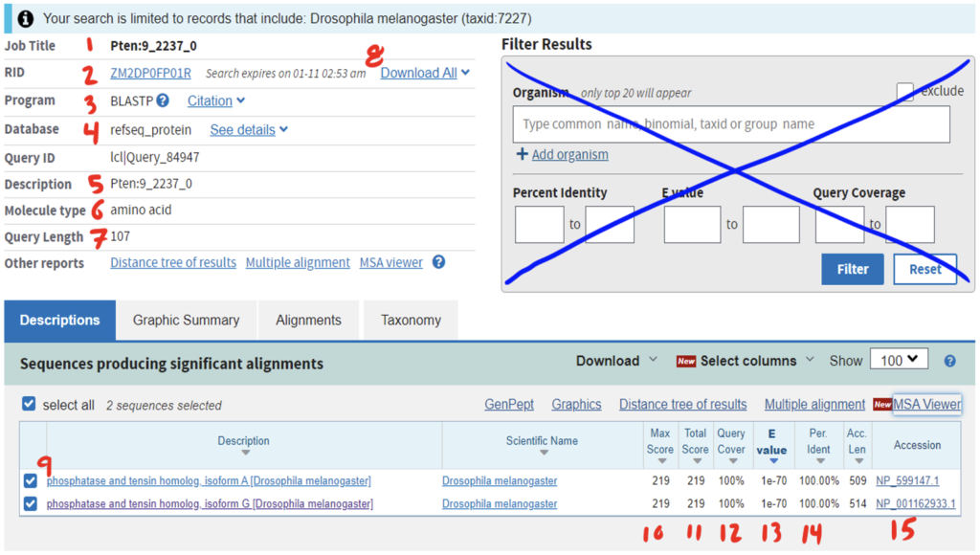Switch to the Graphic Summary tab
The height and width of the screenshot is (555, 980).
coord(186,321)
